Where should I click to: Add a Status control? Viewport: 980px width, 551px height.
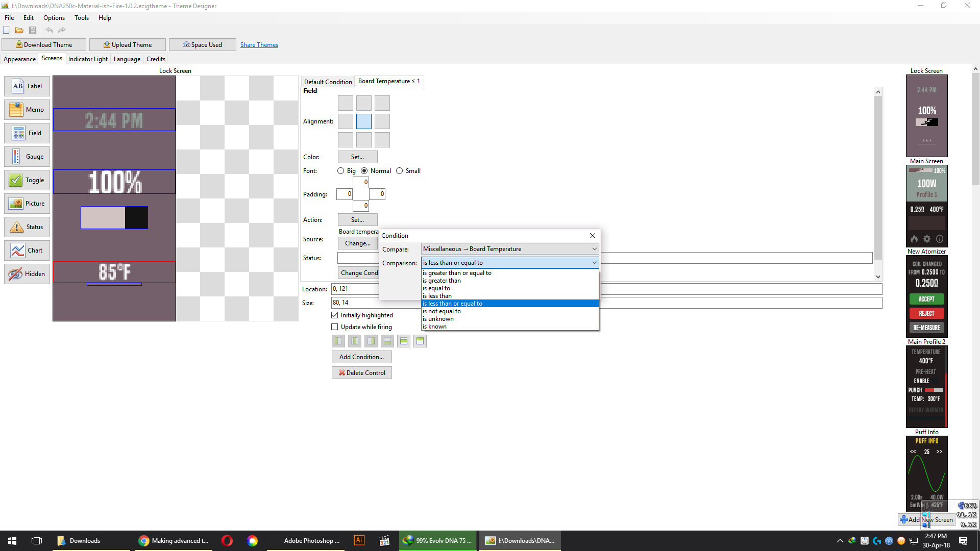tap(27, 227)
